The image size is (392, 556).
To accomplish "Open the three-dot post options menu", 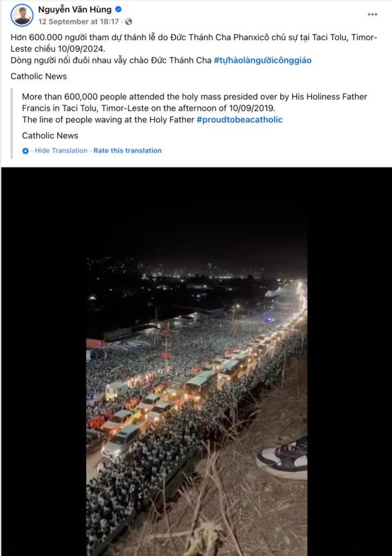I will [x=372, y=15].
